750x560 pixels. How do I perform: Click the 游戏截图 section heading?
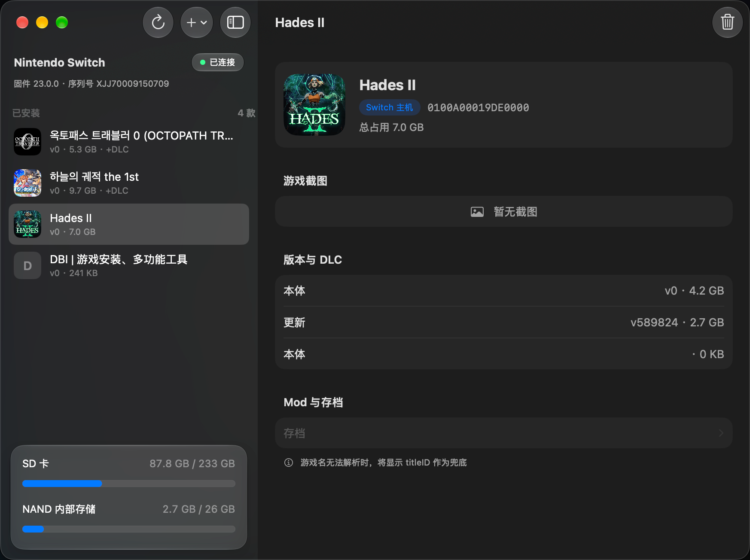pos(305,181)
